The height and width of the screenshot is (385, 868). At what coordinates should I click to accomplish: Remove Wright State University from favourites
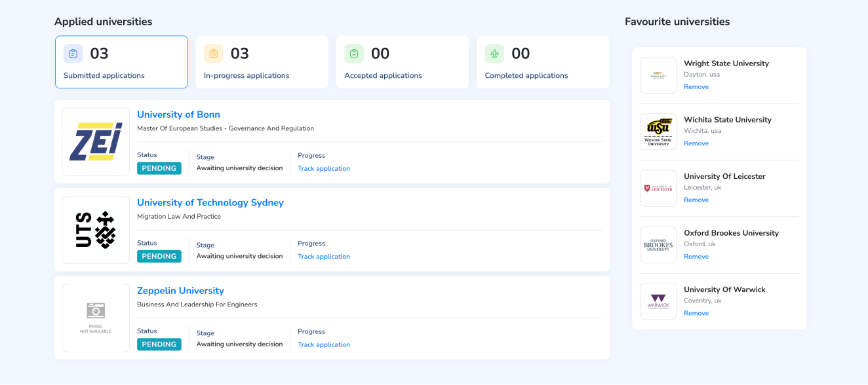696,87
